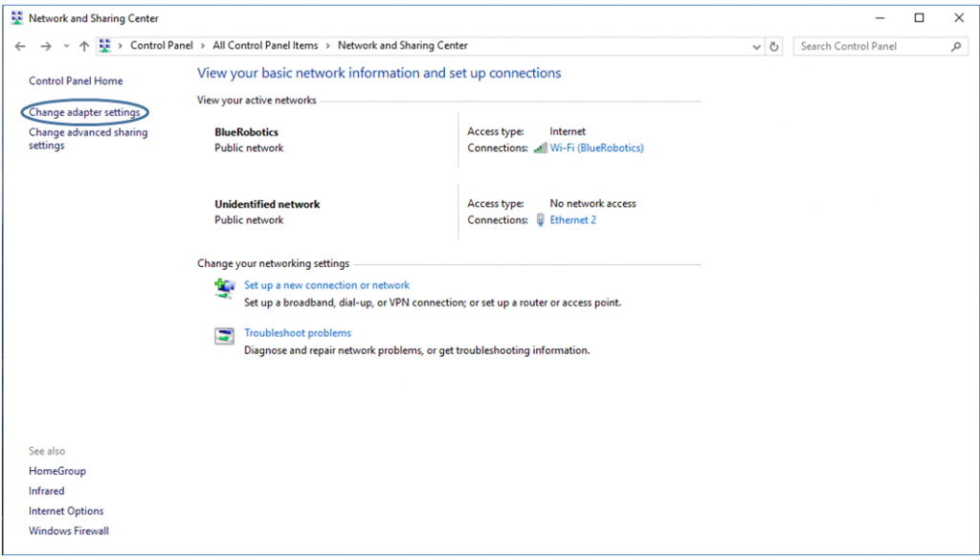Open the Ethernet 2 connection details
Viewport: 980px width, 560px height.
(572, 219)
